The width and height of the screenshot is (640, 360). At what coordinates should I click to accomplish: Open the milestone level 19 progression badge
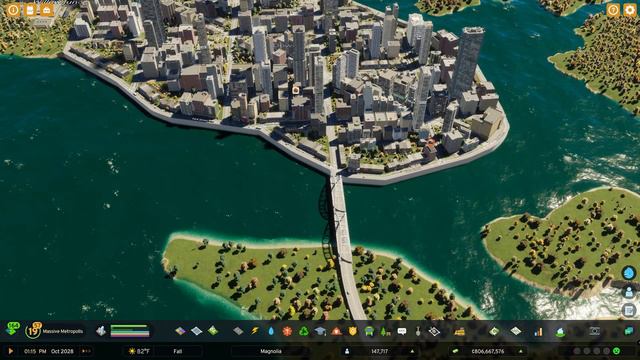point(33,331)
